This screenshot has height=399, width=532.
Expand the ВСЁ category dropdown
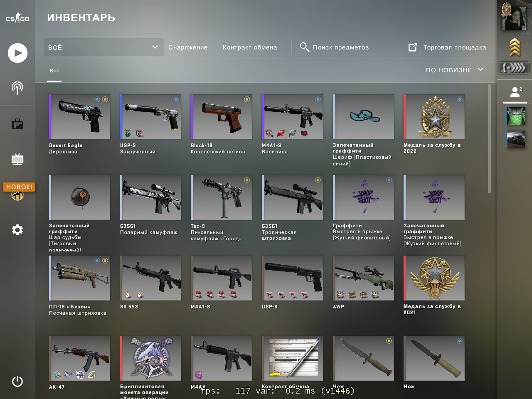[x=103, y=47]
